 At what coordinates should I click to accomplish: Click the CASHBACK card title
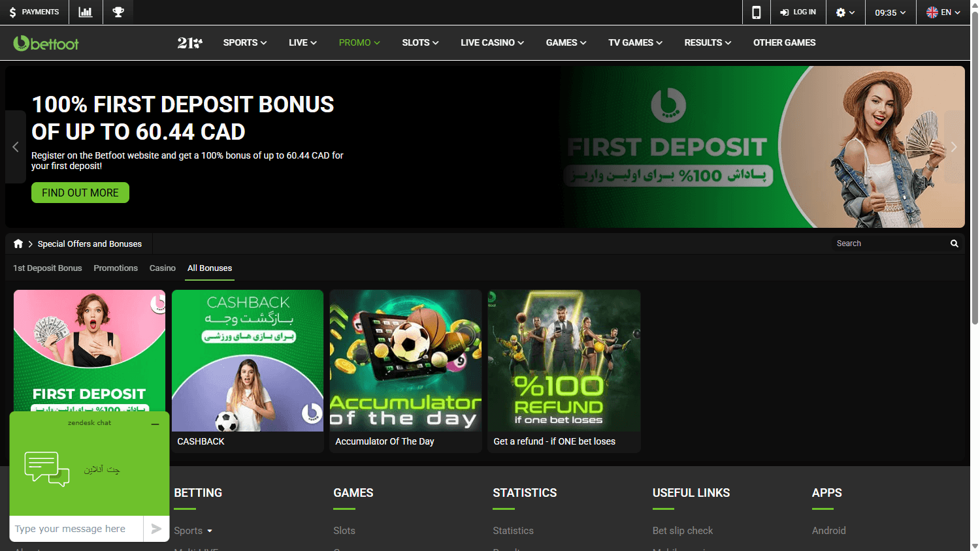click(201, 441)
